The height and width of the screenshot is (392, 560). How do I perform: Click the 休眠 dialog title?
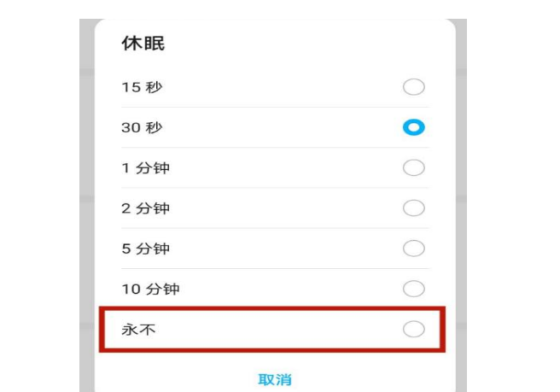143,44
